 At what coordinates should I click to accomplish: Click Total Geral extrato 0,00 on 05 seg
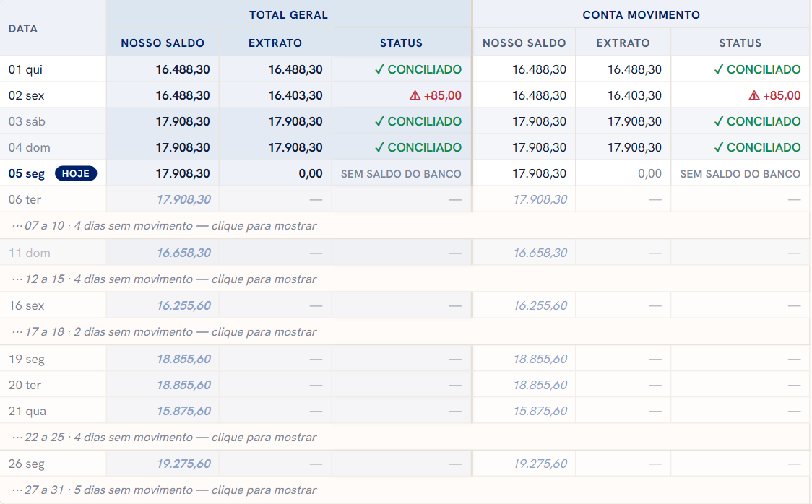click(311, 173)
